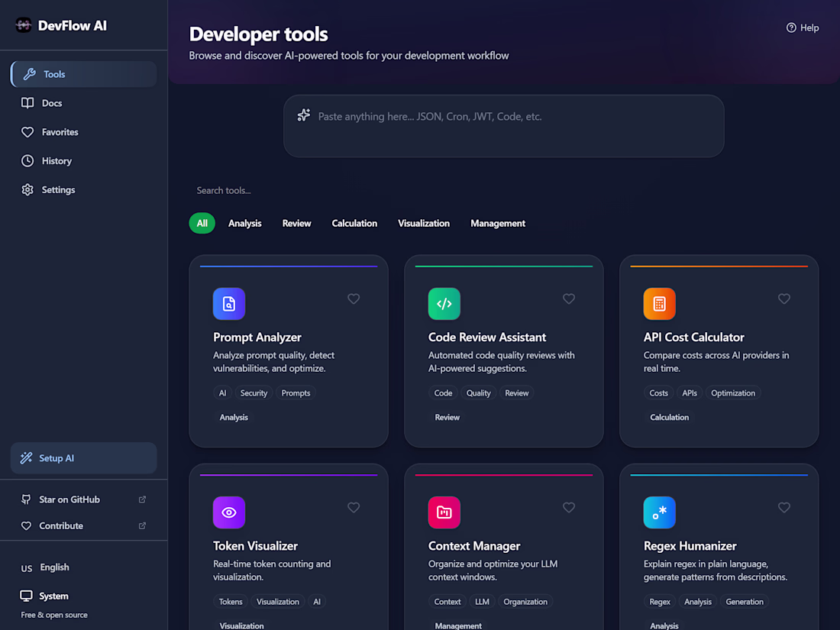Viewport: 840px width, 630px height.
Task: Open the Contribute link
Action: coord(83,525)
